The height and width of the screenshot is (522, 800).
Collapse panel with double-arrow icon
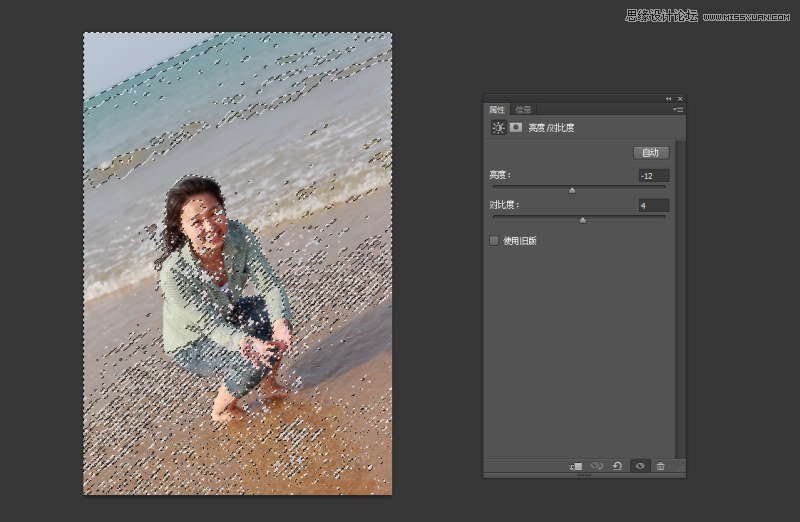(668, 99)
